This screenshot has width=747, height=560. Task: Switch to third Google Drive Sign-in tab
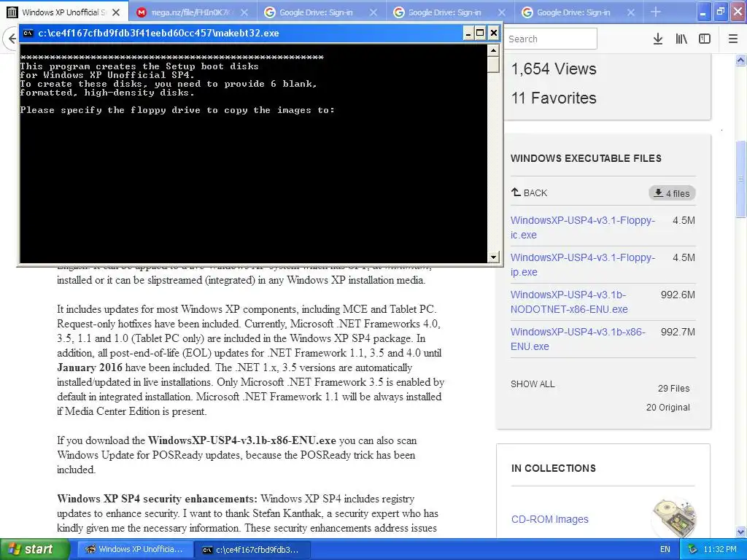click(x=578, y=12)
